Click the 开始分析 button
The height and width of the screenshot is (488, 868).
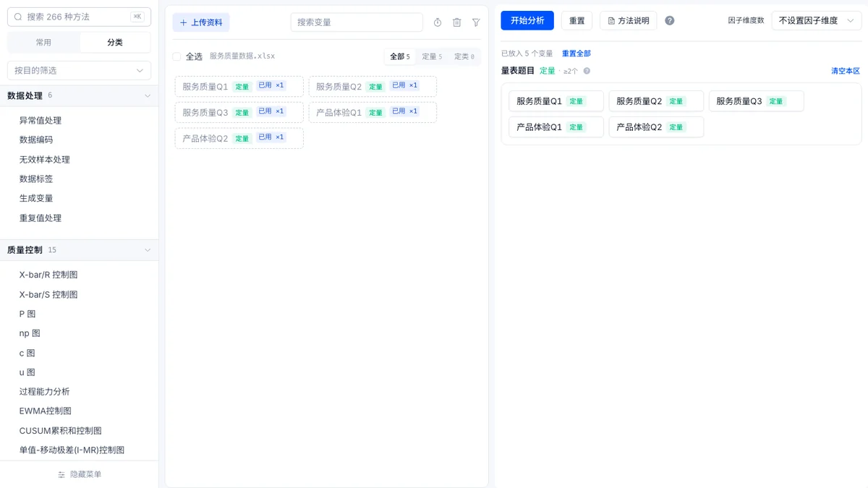527,20
